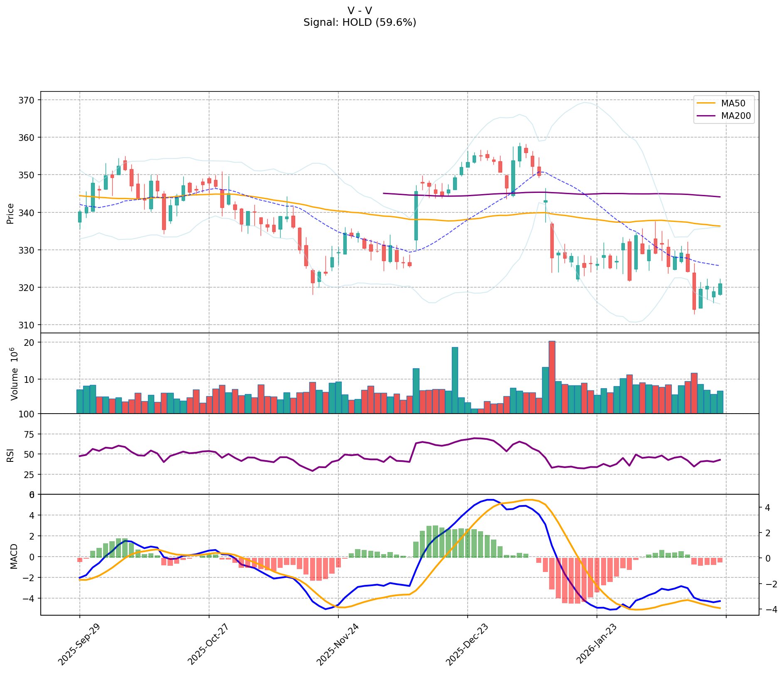Click the tallest teal volume bar

(455, 380)
